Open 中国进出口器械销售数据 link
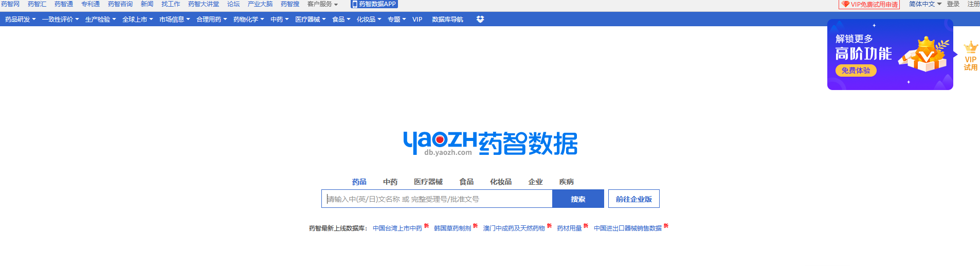Viewport: 980px width, 266px height. click(x=628, y=228)
